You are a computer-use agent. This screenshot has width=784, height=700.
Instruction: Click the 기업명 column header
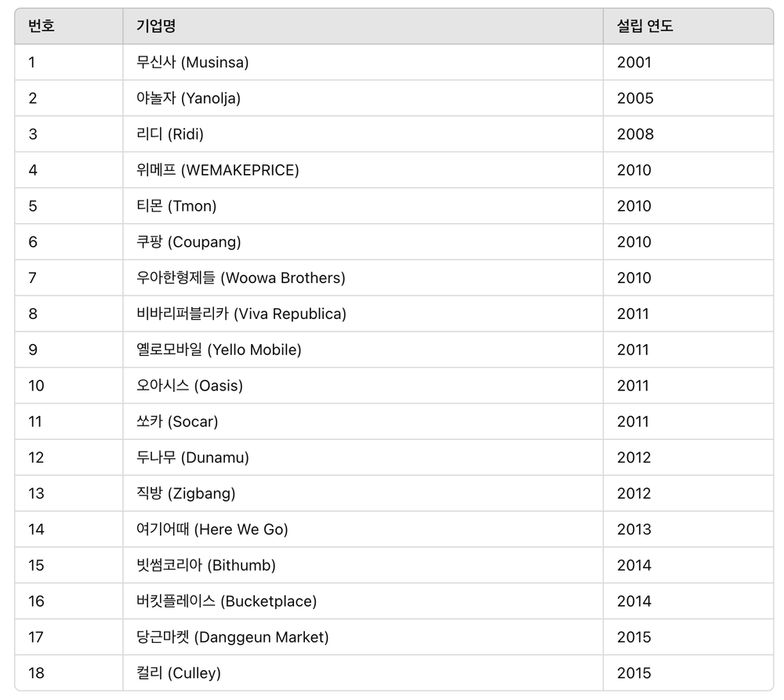click(x=155, y=26)
